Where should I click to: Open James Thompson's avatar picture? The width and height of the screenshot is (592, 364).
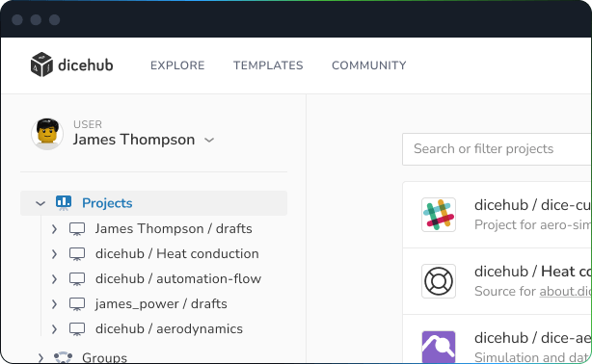(x=47, y=134)
